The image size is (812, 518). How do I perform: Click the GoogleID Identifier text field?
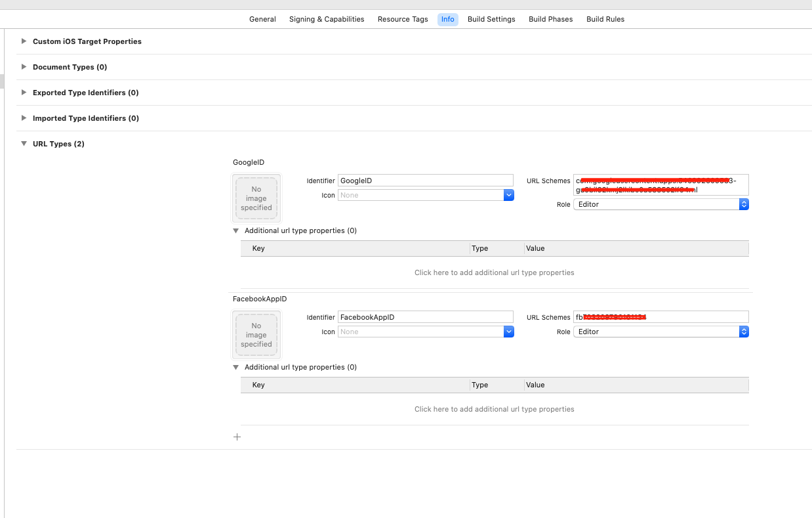(x=425, y=181)
